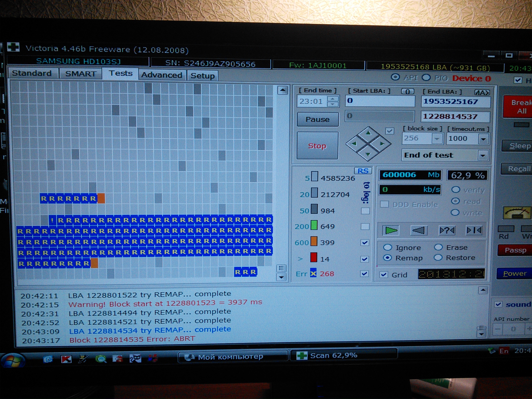
Task: Click the Victoria green cross title icon
Action: tap(13, 47)
